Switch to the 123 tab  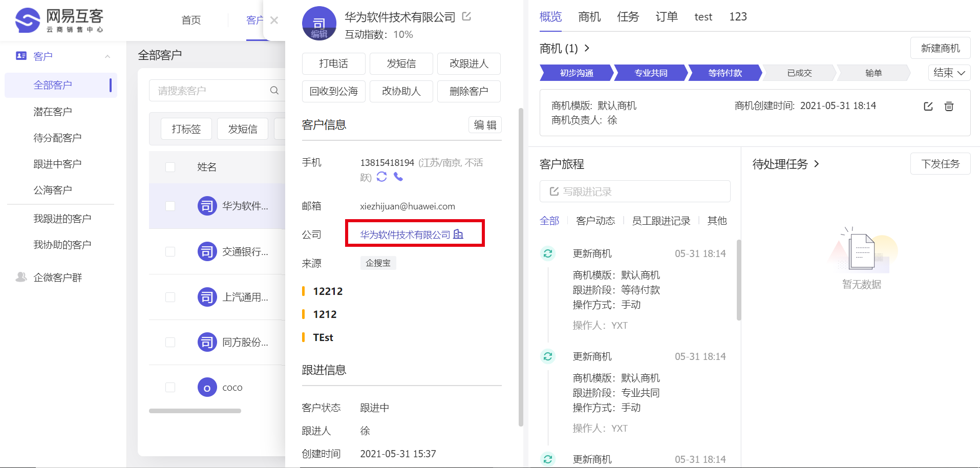(738, 16)
